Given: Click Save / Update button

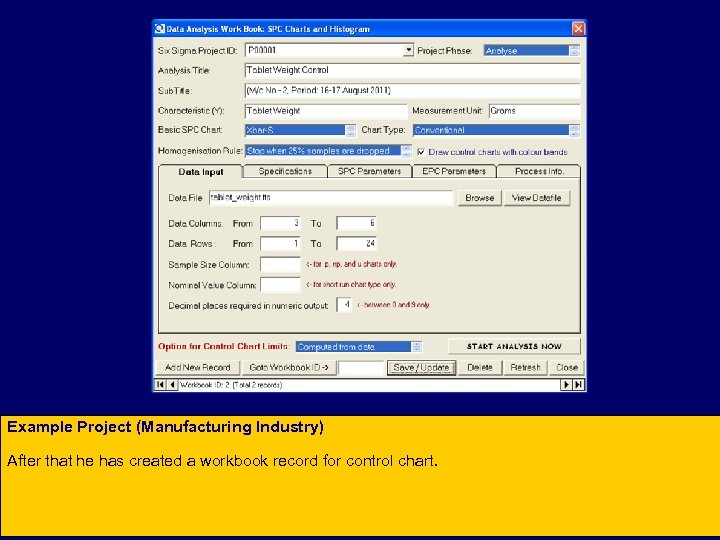Looking at the screenshot, I should (421, 367).
